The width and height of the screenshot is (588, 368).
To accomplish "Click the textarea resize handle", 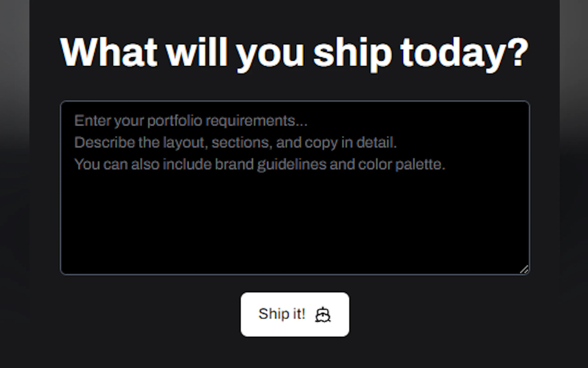I will click(x=524, y=270).
